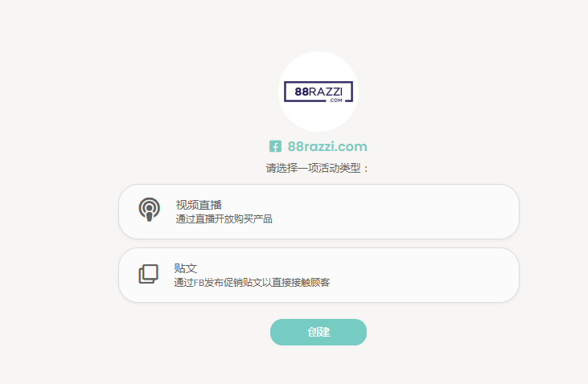Image resolution: width=588 pixels, height=384 pixels.
Task: Select the 贴文 activity option card
Action: (x=319, y=275)
